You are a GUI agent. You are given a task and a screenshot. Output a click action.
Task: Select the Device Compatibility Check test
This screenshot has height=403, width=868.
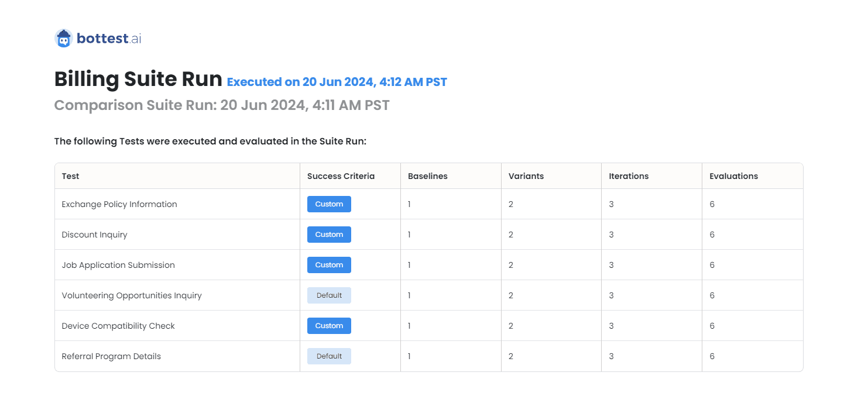(118, 326)
